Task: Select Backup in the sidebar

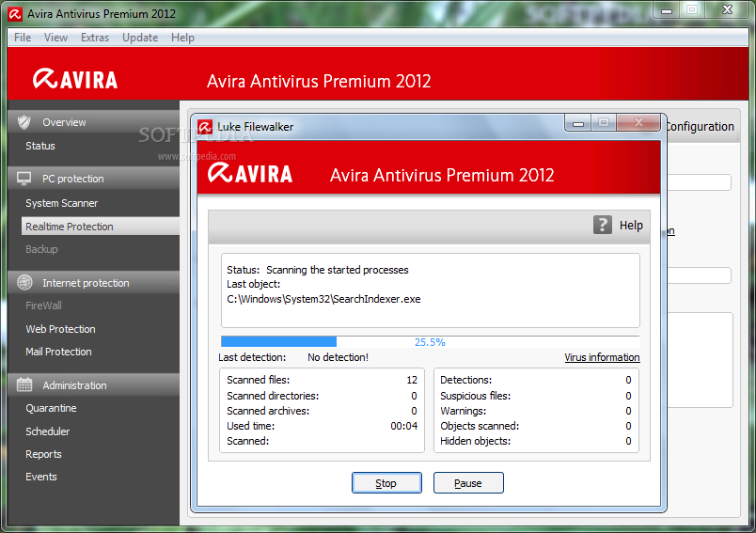Action: click(41, 249)
